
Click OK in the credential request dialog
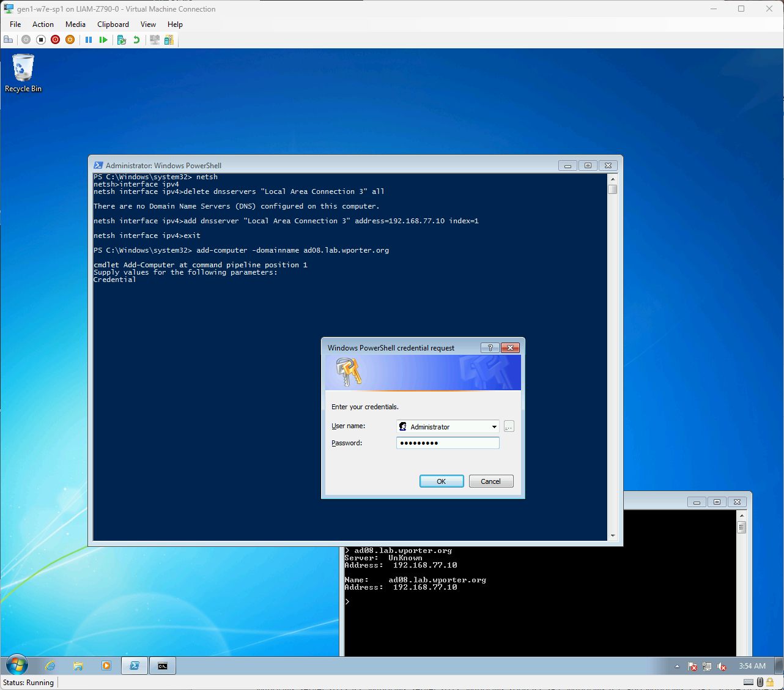(442, 481)
